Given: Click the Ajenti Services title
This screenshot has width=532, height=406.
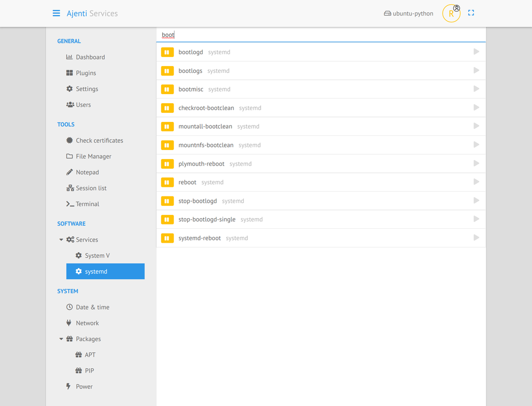Looking at the screenshot, I should click(92, 14).
